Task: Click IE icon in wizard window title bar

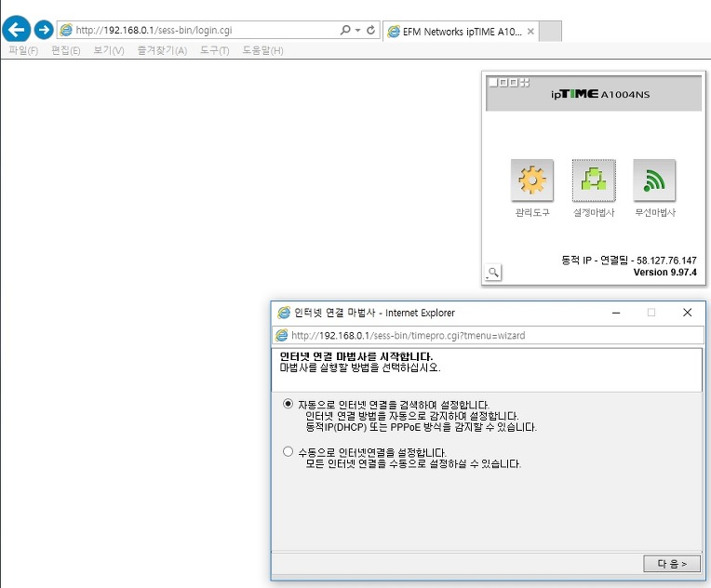Action: [x=284, y=313]
